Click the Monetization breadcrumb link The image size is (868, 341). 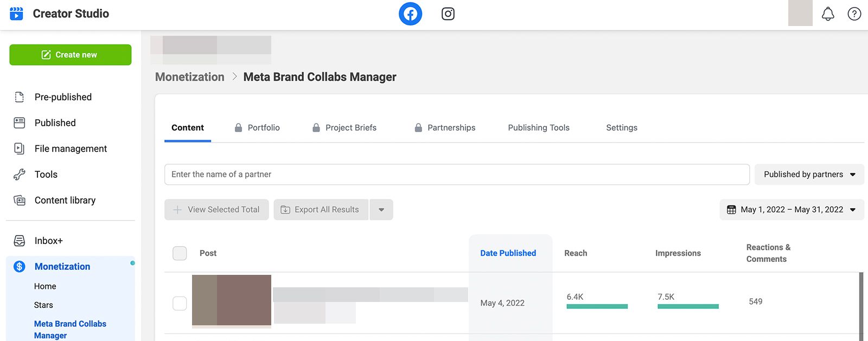[190, 77]
